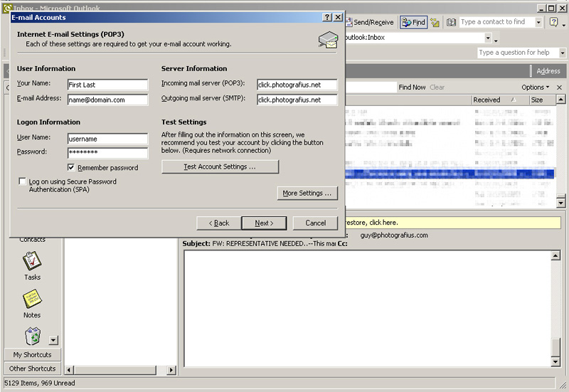This screenshot has height=392, width=569.
Task: Click Next in the E-mail Accounts dialog
Action: [263, 223]
